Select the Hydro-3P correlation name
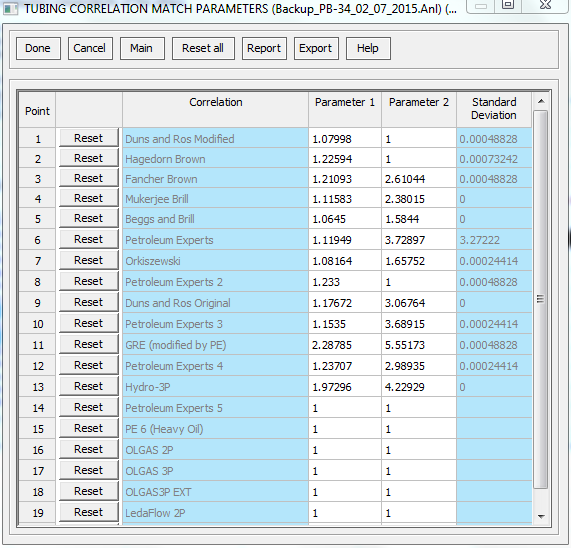The height and width of the screenshot is (548, 571). click(216, 387)
